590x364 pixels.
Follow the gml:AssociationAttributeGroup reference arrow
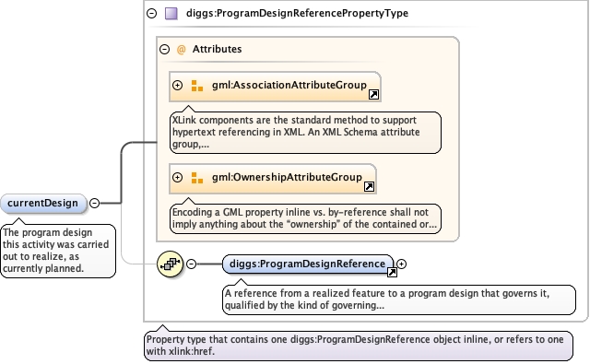click(373, 94)
